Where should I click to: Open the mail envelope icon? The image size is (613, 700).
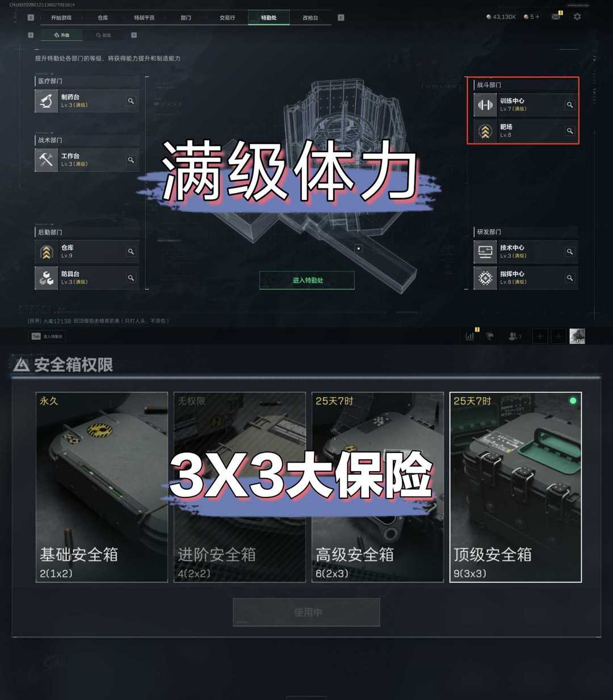pos(556,17)
